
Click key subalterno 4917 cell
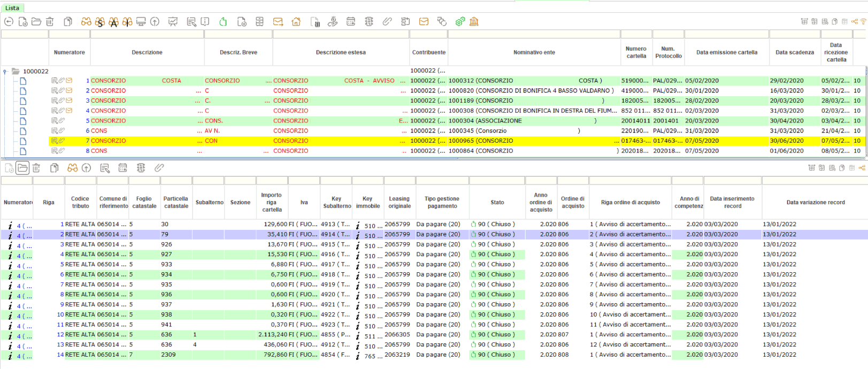[x=335, y=265]
